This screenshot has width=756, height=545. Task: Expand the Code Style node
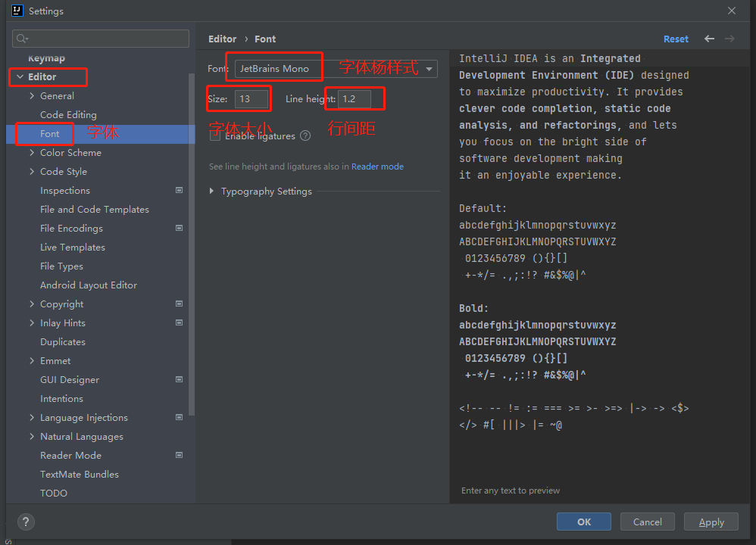click(x=32, y=171)
